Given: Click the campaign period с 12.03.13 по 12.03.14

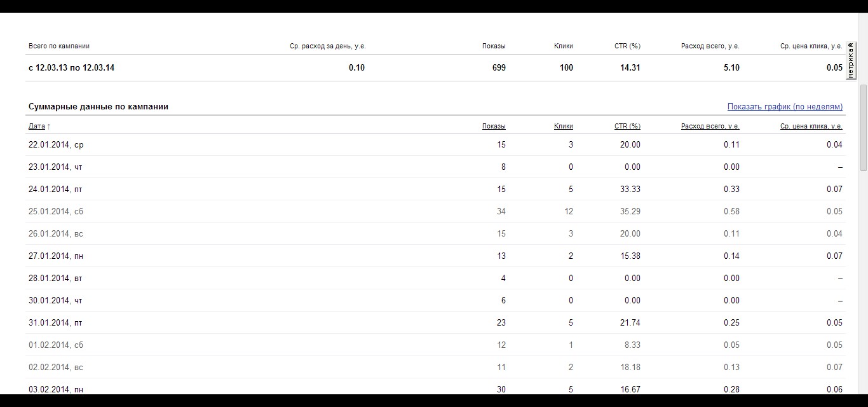Looking at the screenshot, I should click(x=71, y=67).
